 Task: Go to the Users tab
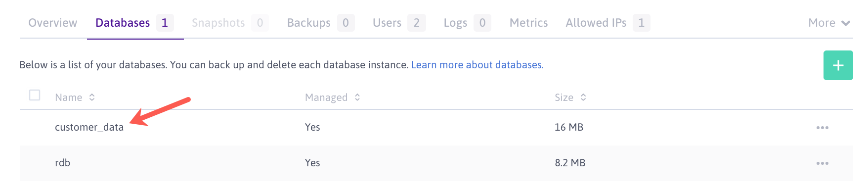(x=399, y=23)
